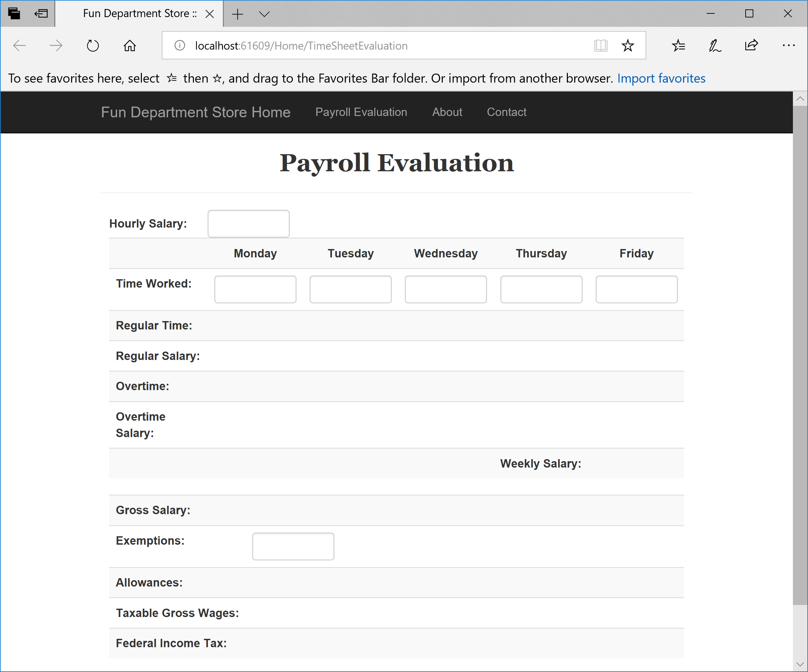Open the Contact page
The image size is (808, 672).
[507, 112]
